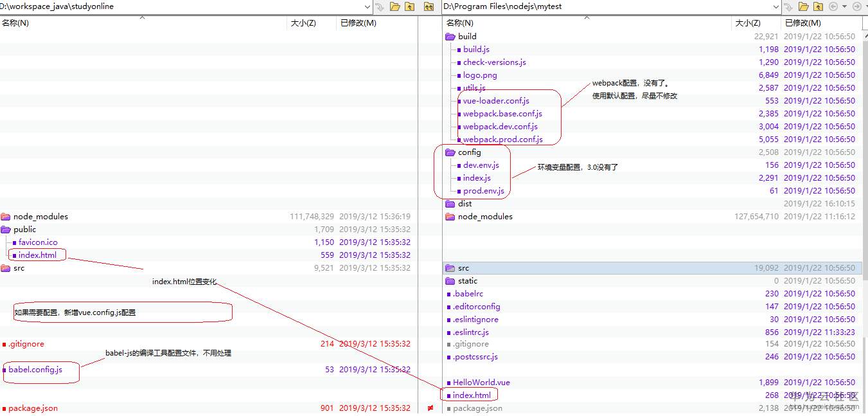
Task: Click the build folder icon in right pane
Action: [450, 37]
